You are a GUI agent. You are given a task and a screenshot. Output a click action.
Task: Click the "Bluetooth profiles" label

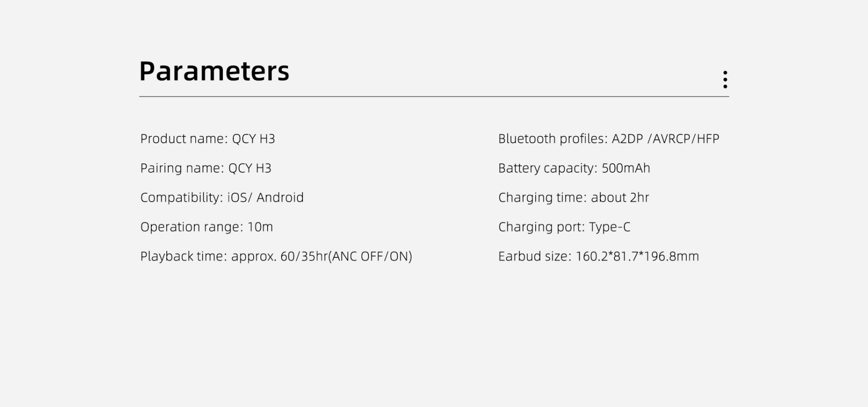553,139
